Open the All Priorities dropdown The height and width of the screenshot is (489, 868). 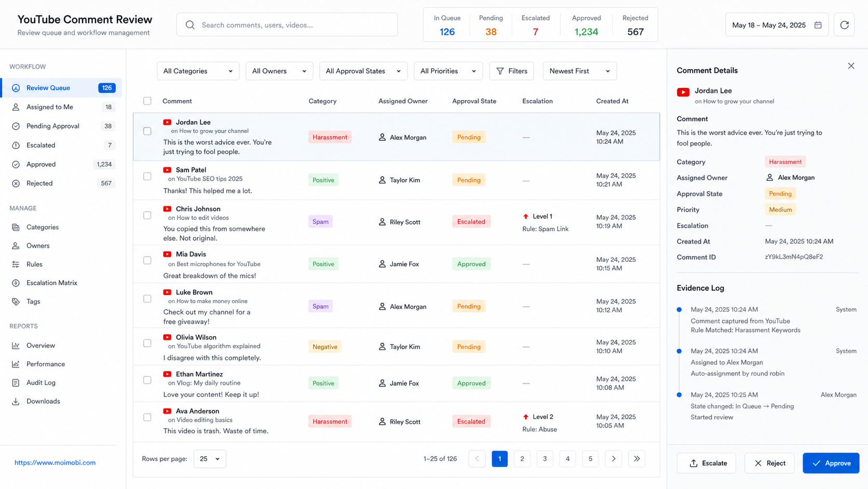point(448,71)
